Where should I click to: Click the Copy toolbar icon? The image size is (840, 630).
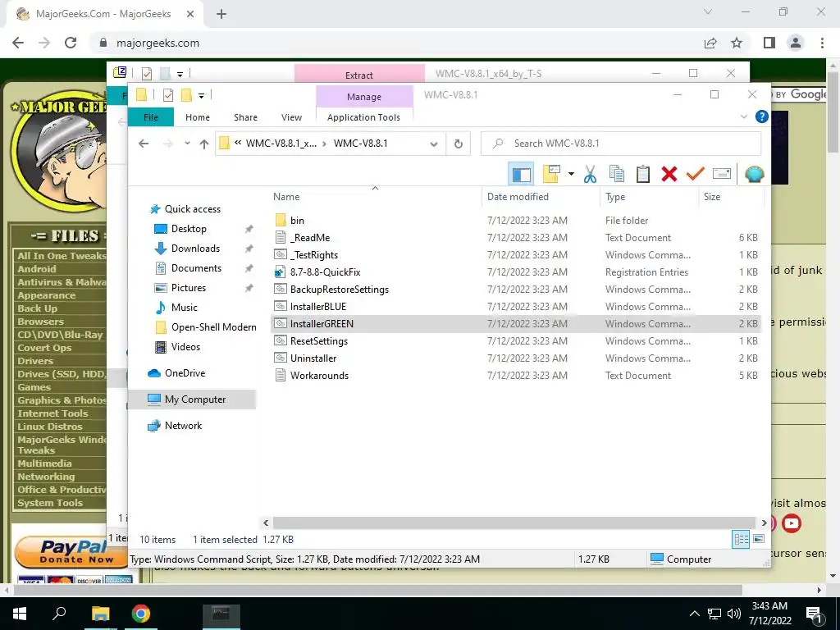[617, 174]
